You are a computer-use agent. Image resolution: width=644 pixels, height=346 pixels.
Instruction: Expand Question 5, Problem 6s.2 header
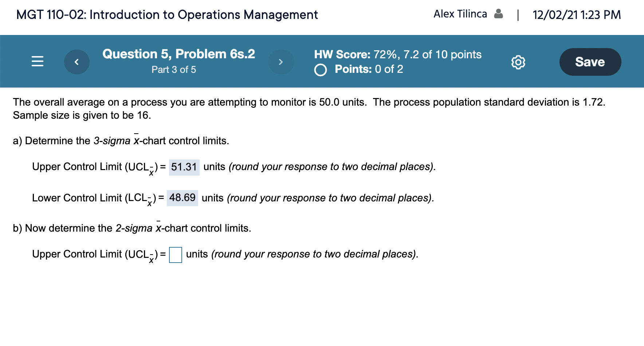pos(179,54)
